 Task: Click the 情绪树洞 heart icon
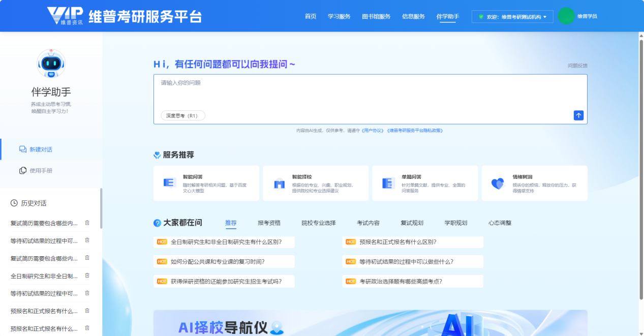tap(498, 184)
